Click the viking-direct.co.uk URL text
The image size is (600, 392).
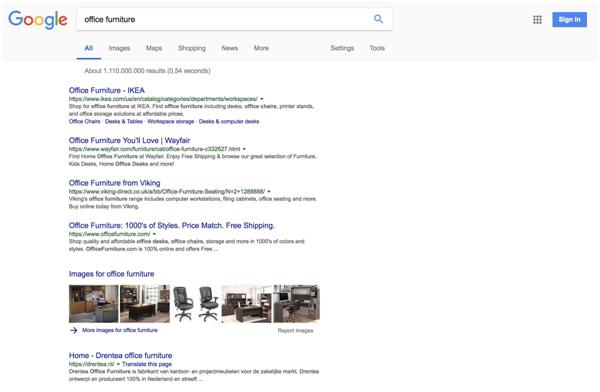(166, 191)
